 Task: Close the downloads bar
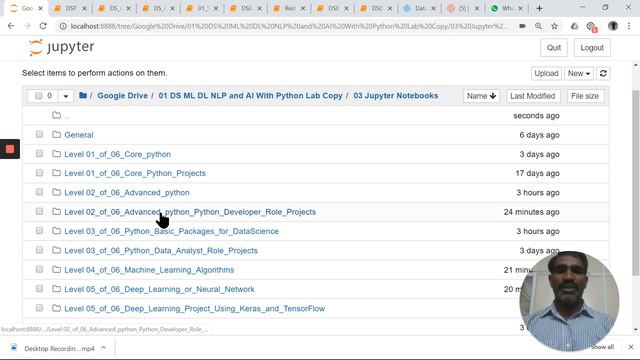click(631, 347)
